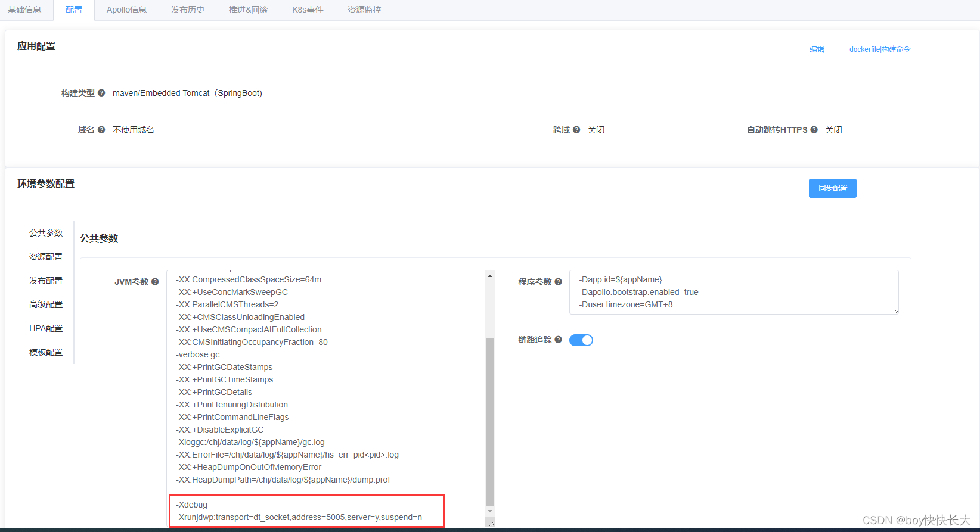Click the JVM参数 vertical scrollbar thumb
Screen dimensions: 980x532
(490, 422)
